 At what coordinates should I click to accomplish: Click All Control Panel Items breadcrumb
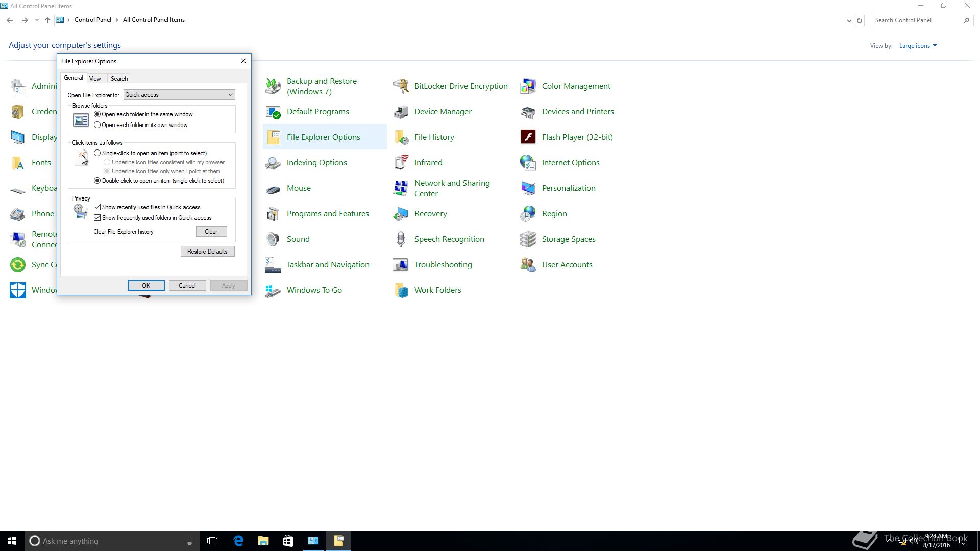[x=154, y=20]
